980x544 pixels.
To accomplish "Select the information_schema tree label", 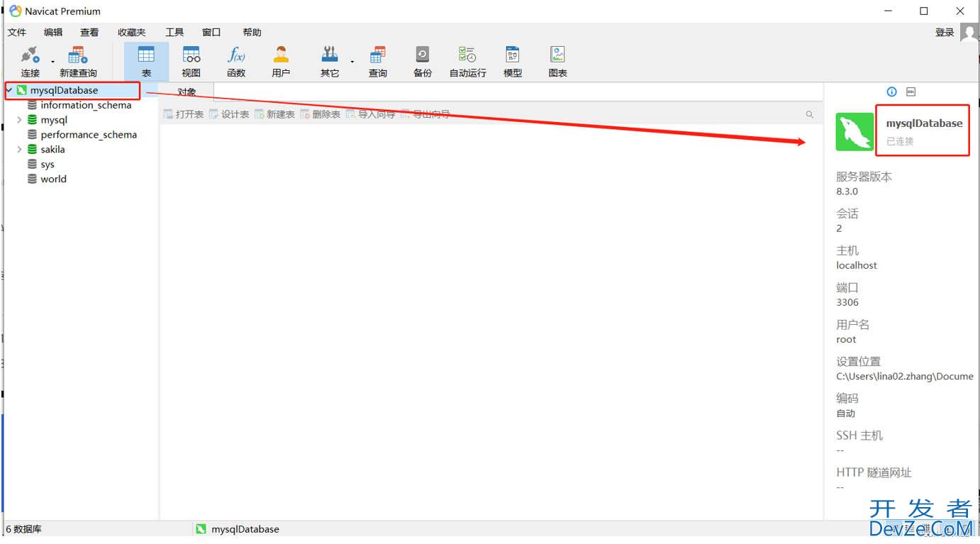I will click(86, 105).
